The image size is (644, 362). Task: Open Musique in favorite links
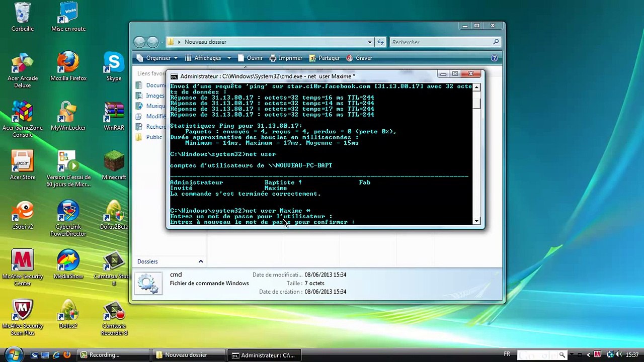pyautogui.click(x=150, y=106)
